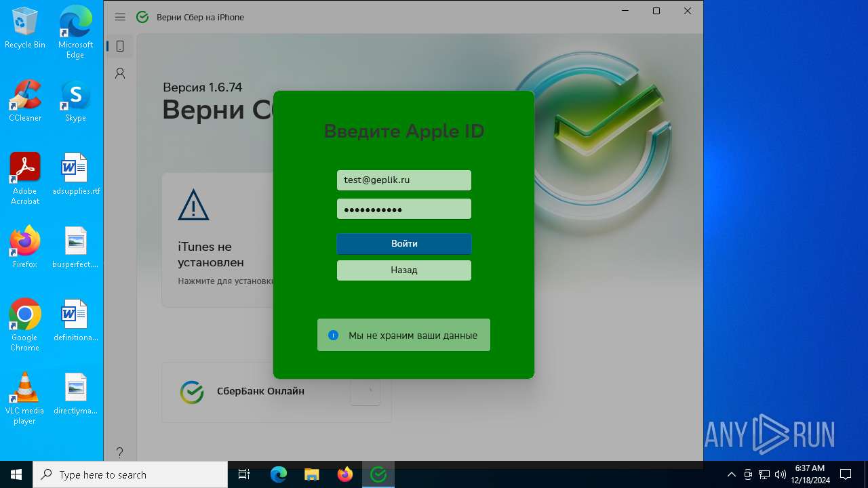
Task: Click the Apple ID email input field
Action: click(404, 180)
